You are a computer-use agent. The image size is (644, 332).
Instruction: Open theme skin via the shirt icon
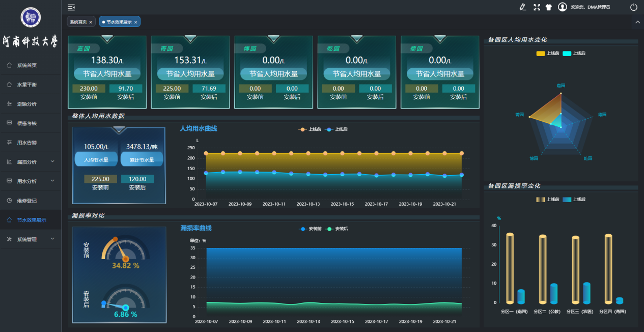coord(549,7)
